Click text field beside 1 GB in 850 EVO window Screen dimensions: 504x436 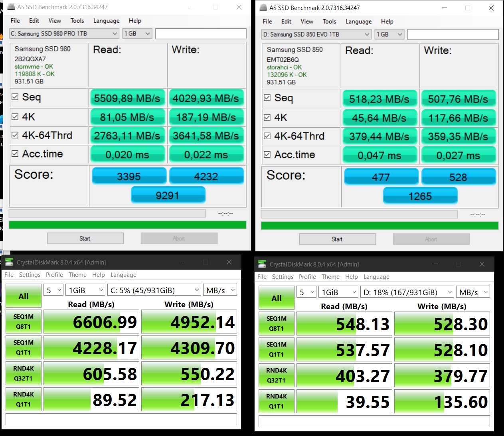click(453, 34)
